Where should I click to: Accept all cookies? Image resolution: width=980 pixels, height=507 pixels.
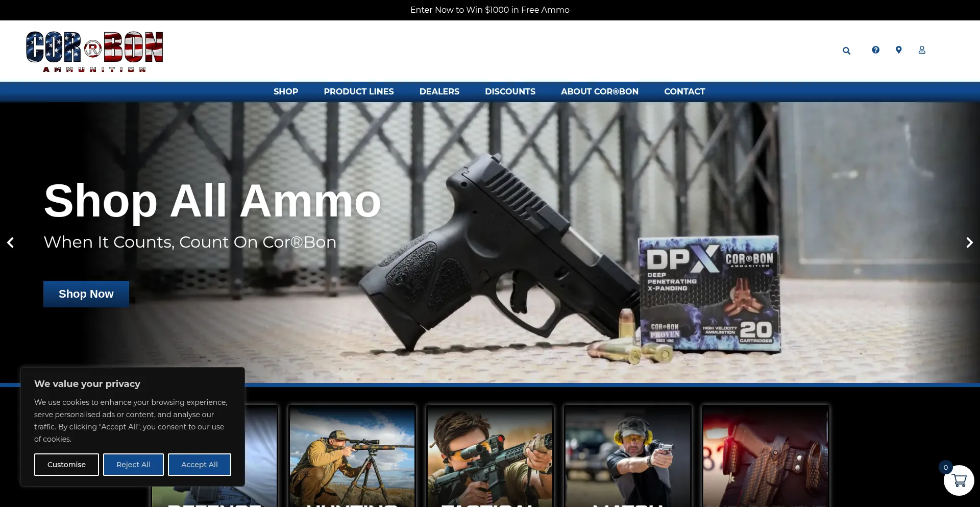200,465
